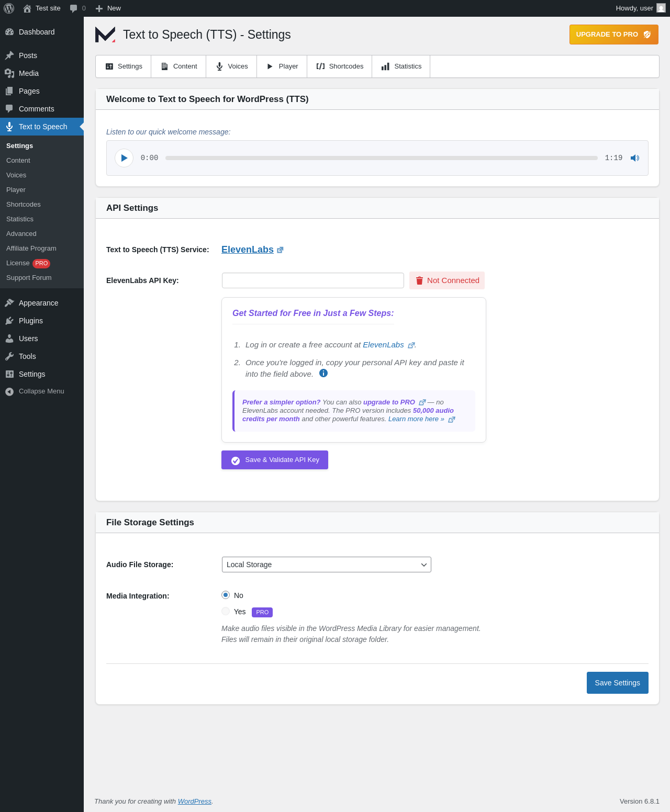Screen dimensions: 670x812
Task: Click the New content plus item
Action: (x=108, y=8)
